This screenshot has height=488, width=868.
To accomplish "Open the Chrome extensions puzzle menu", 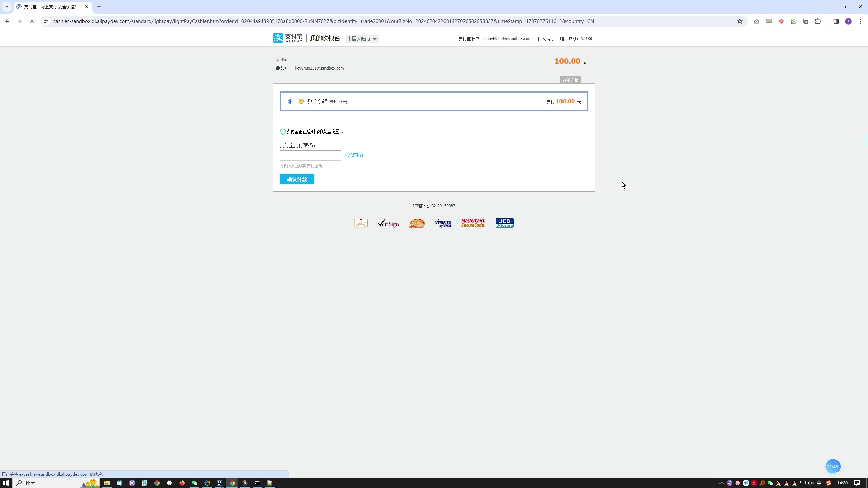I will pyautogui.click(x=818, y=21).
